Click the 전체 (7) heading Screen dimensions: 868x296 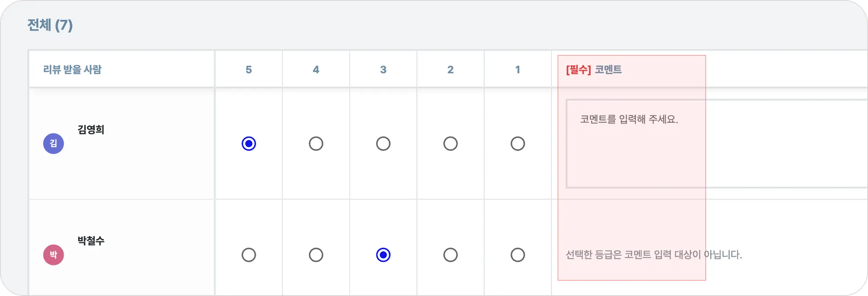pos(50,25)
